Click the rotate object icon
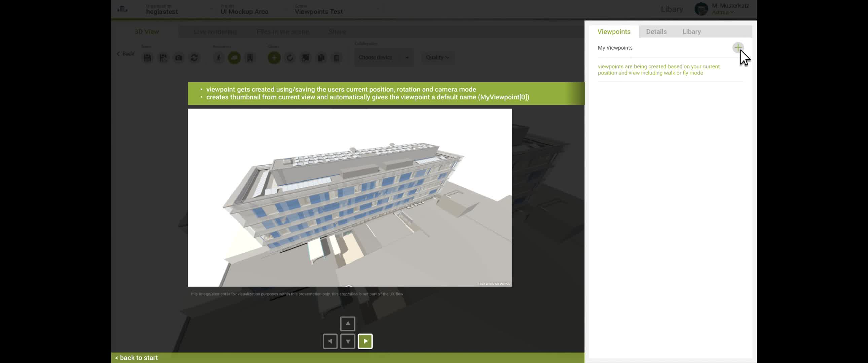 click(x=290, y=58)
